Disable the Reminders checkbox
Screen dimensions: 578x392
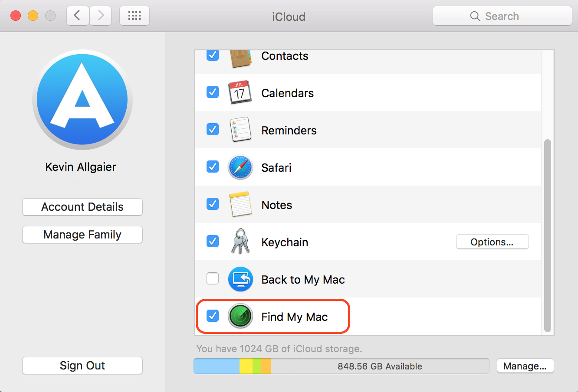[213, 129]
